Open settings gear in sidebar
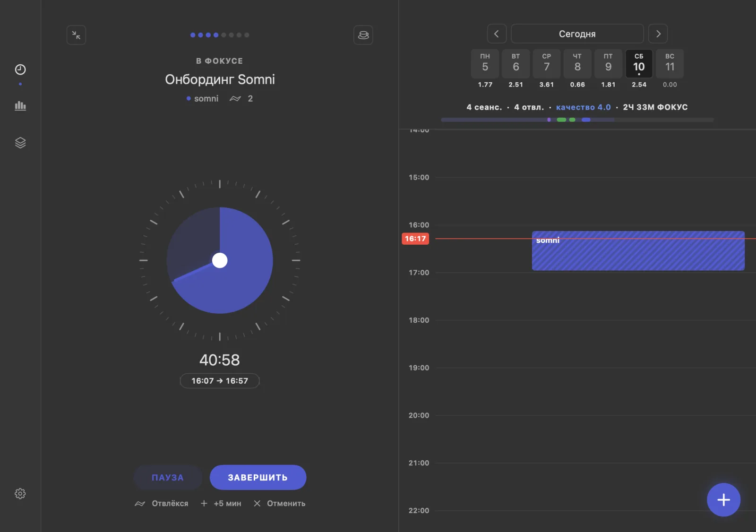The height and width of the screenshot is (532, 756). tap(20, 494)
